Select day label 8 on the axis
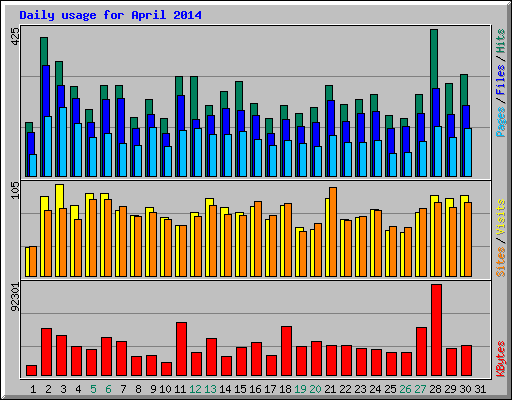 (x=138, y=389)
